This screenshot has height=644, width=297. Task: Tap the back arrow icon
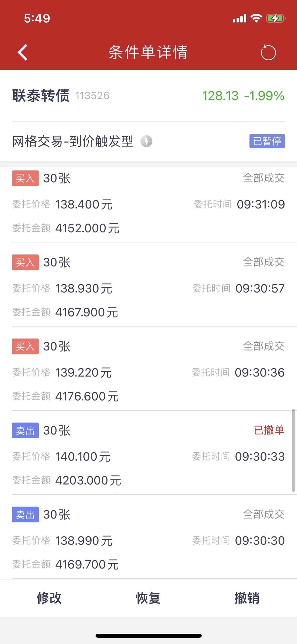click(x=23, y=52)
